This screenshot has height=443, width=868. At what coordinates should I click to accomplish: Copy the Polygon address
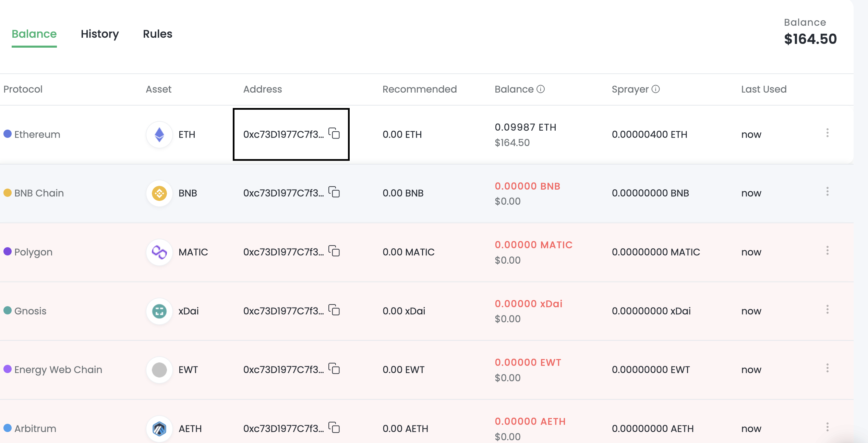click(x=334, y=251)
